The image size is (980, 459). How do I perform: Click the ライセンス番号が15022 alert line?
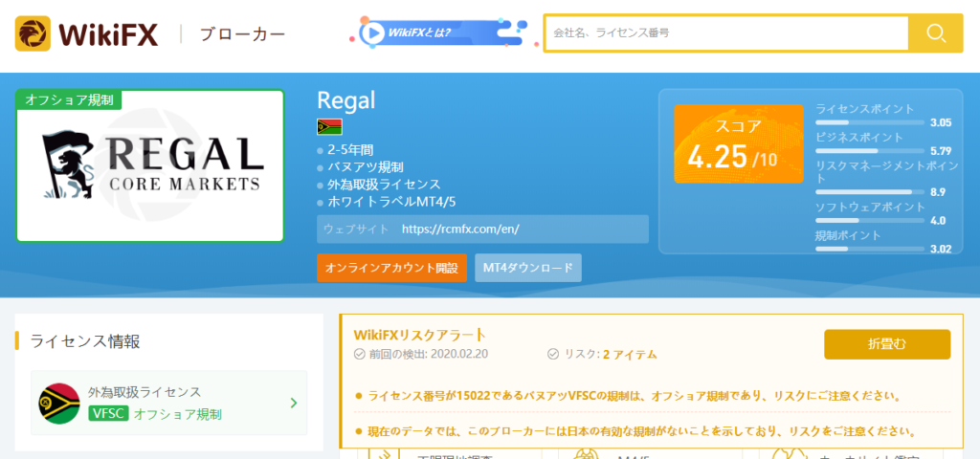point(635,396)
